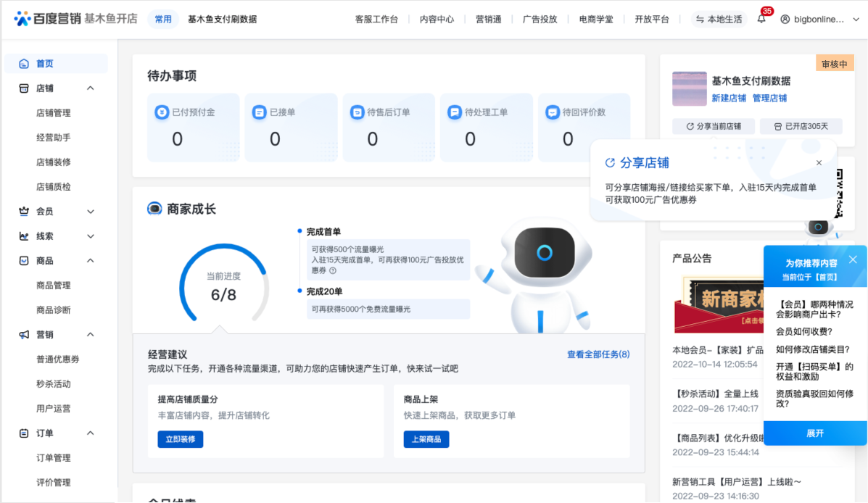Click the help icon beside 完成首单 coupon text
Image resolution: width=868 pixels, height=503 pixels.
[x=333, y=270]
